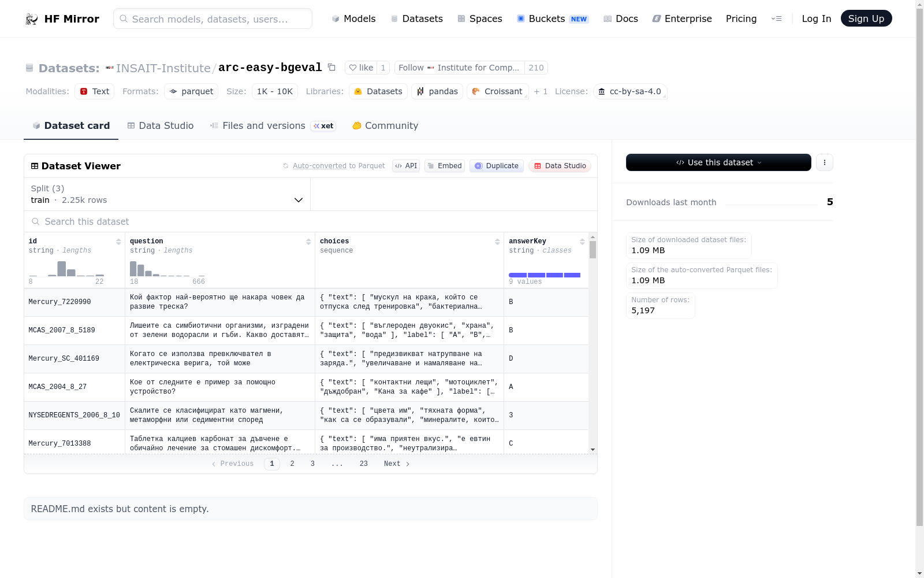Go to the Next page
The width and height of the screenshot is (924, 578).
coord(397,464)
